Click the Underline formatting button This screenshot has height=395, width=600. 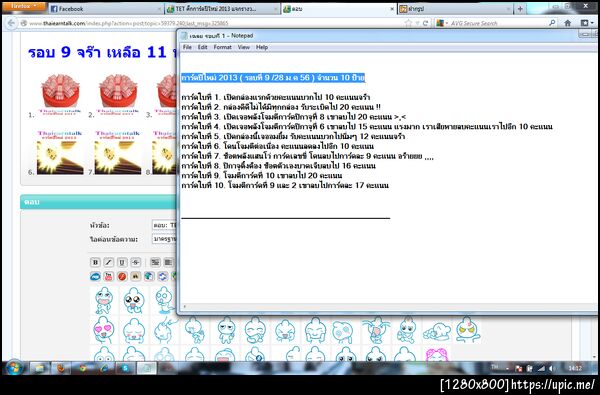[122, 262]
